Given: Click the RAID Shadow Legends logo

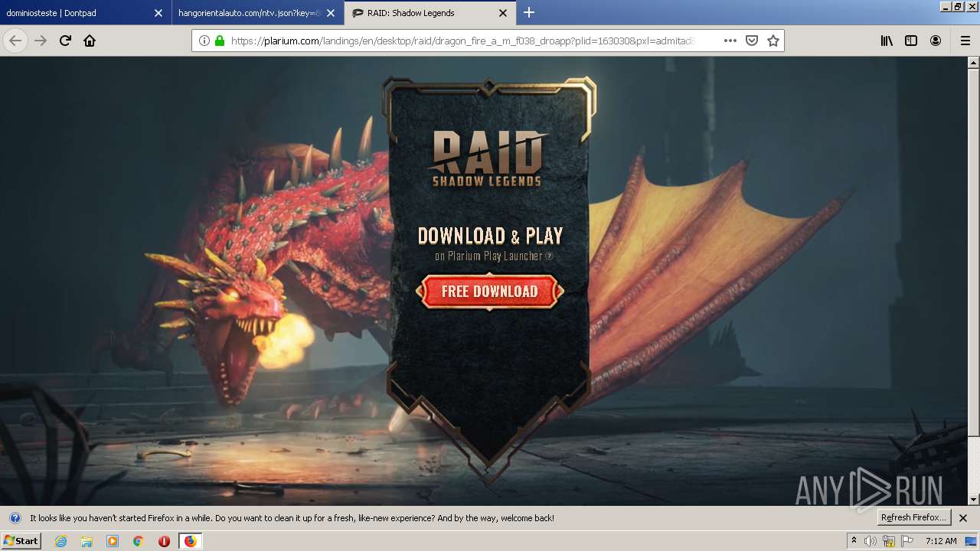Looking at the screenshot, I should tap(488, 159).
